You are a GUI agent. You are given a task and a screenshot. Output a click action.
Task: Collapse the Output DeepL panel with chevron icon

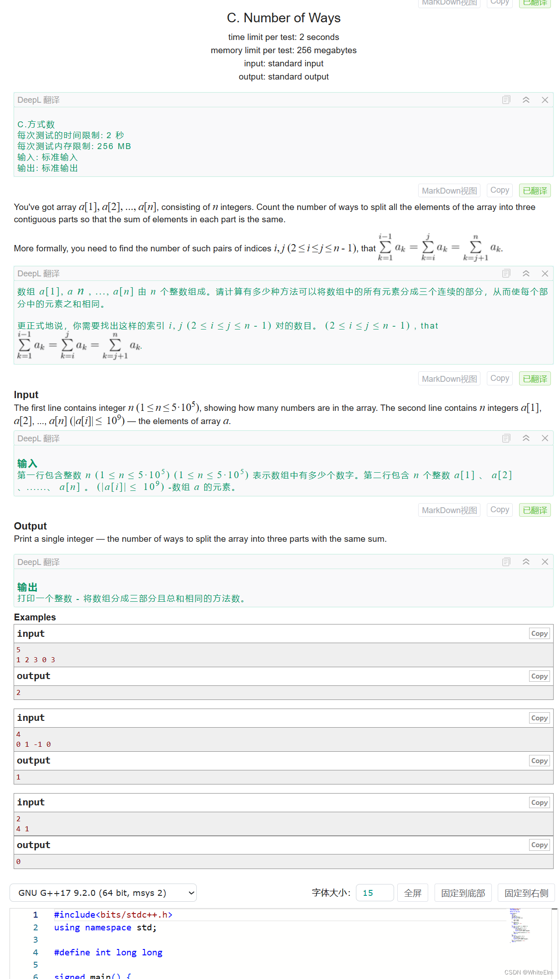click(526, 562)
